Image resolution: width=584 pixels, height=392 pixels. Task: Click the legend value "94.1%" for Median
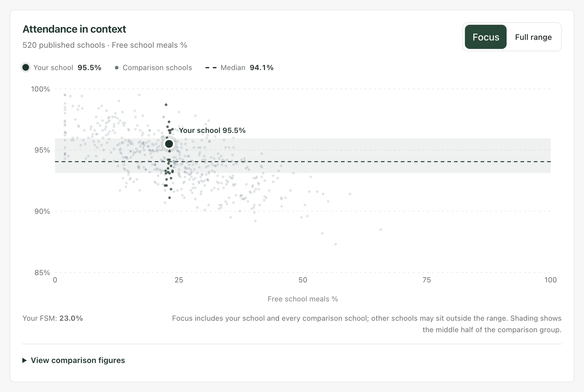[x=261, y=68]
